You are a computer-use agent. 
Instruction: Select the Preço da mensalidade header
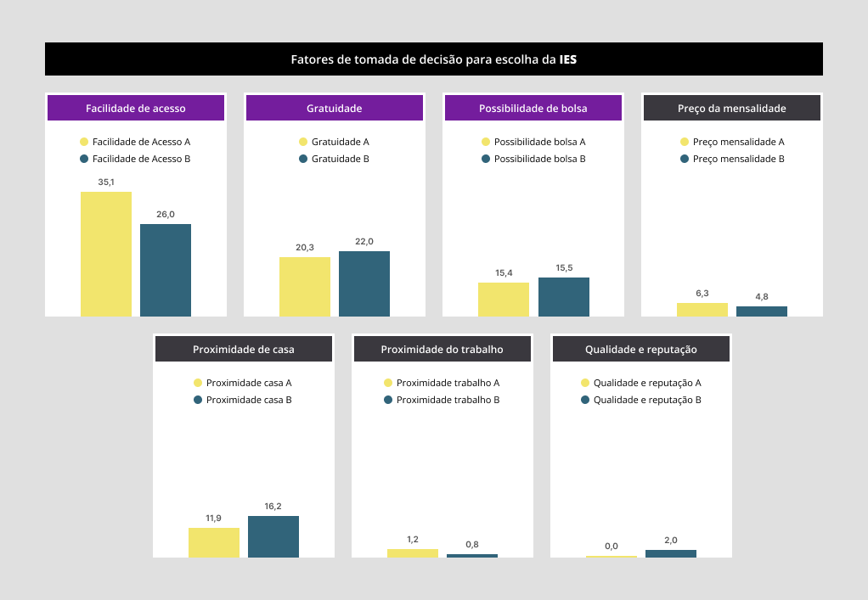click(x=731, y=109)
